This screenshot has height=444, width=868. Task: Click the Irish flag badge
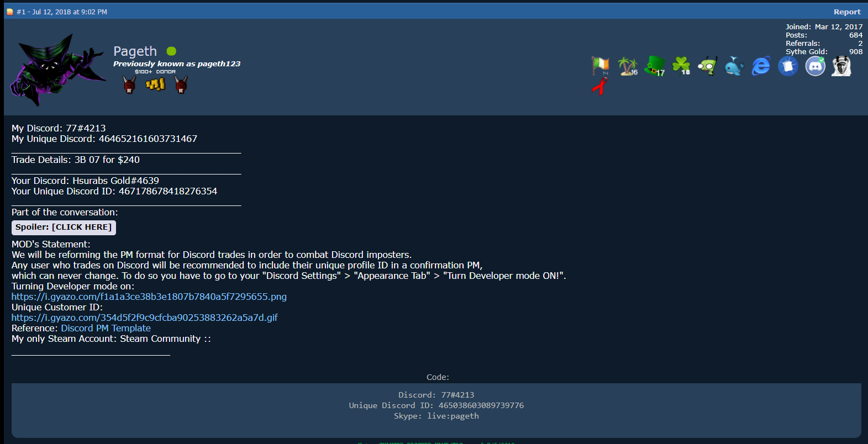click(600, 66)
